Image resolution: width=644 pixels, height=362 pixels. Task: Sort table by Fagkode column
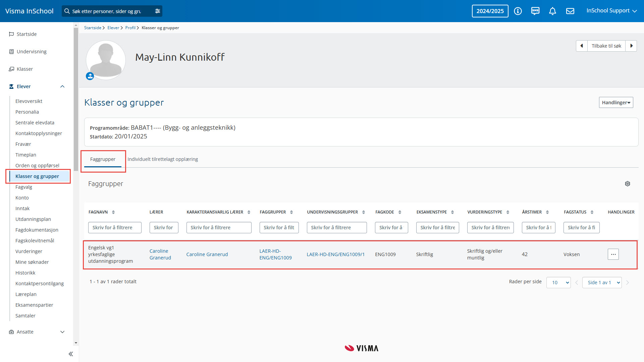pos(399,212)
